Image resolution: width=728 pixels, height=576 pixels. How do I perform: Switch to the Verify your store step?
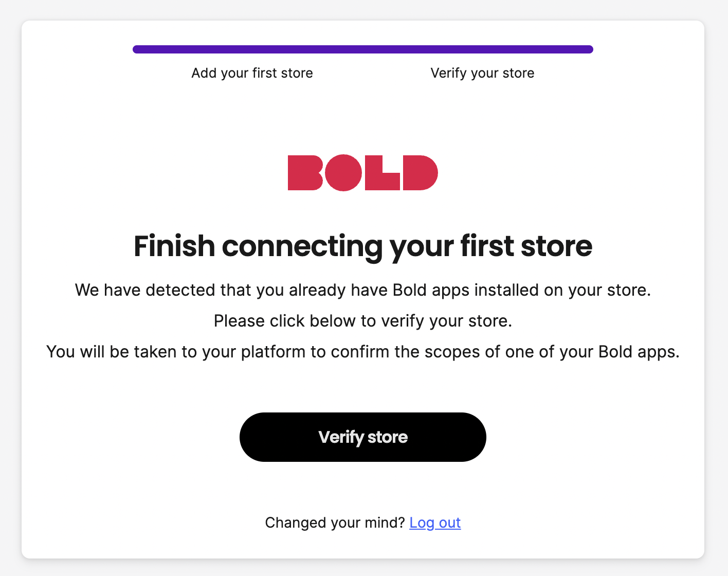point(482,73)
